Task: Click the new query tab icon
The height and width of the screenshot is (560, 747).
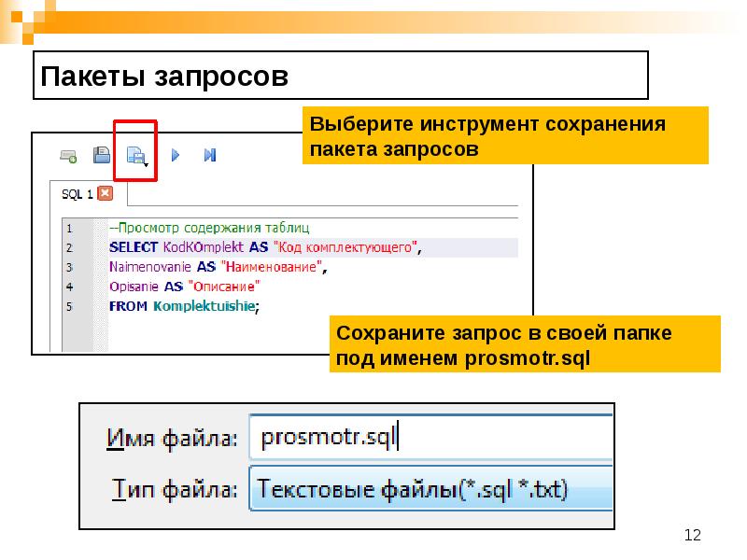Action: click(x=69, y=156)
